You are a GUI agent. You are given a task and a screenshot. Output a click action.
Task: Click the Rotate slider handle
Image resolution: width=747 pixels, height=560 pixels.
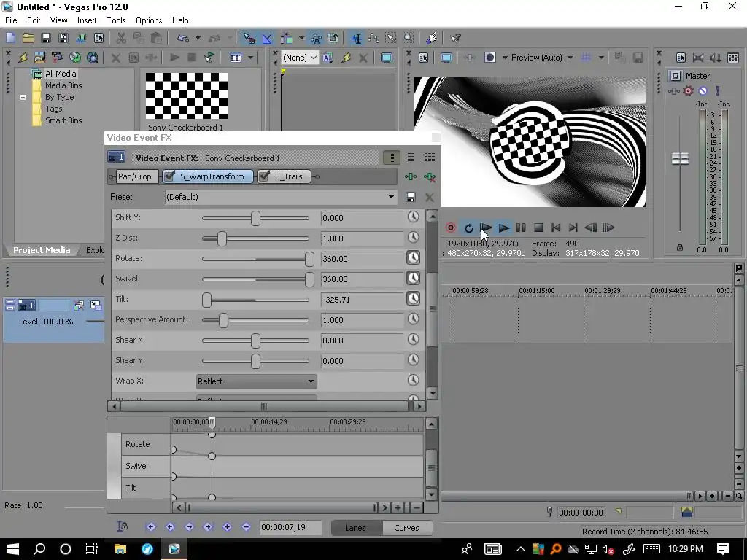(x=309, y=259)
